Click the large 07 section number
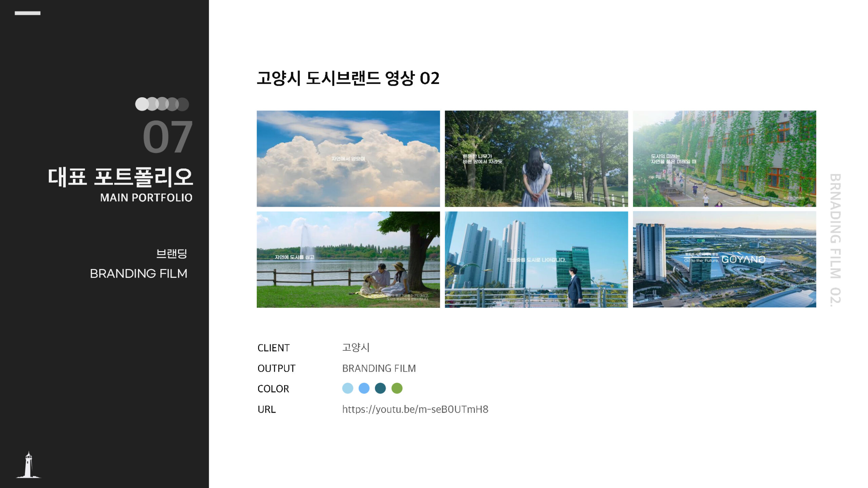The width and height of the screenshot is (868, 488). click(167, 137)
